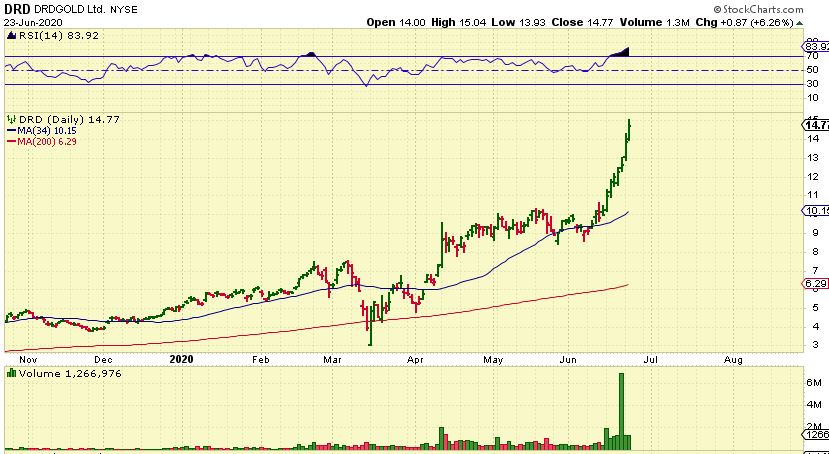The height and width of the screenshot is (454, 829).
Task: Click the 2020 year label on time axis
Action: [181, 359]
